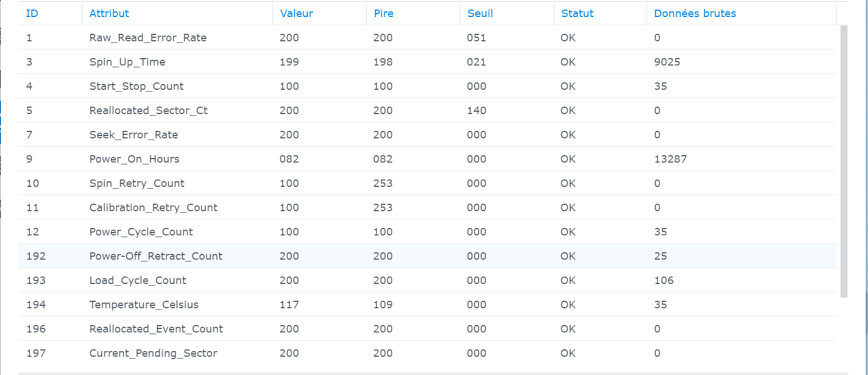Sort by the ID column header

32,13
